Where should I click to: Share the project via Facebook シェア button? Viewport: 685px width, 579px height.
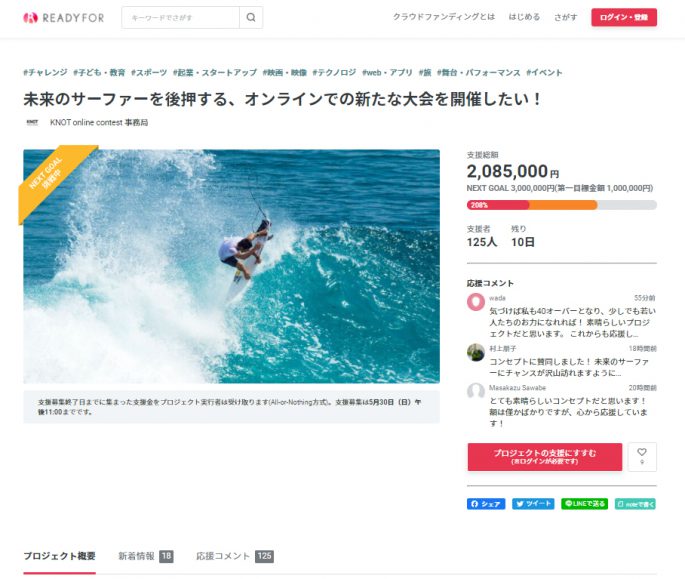[x=486, y=504]
